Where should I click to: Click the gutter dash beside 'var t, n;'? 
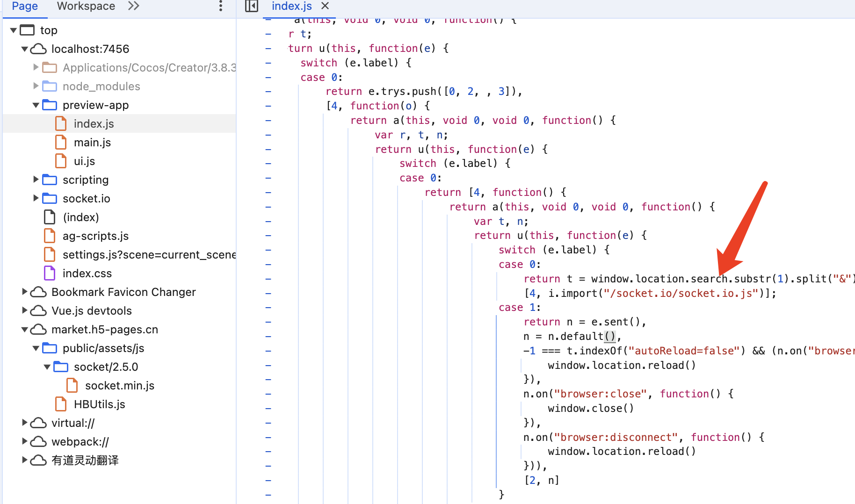point(268,221)
